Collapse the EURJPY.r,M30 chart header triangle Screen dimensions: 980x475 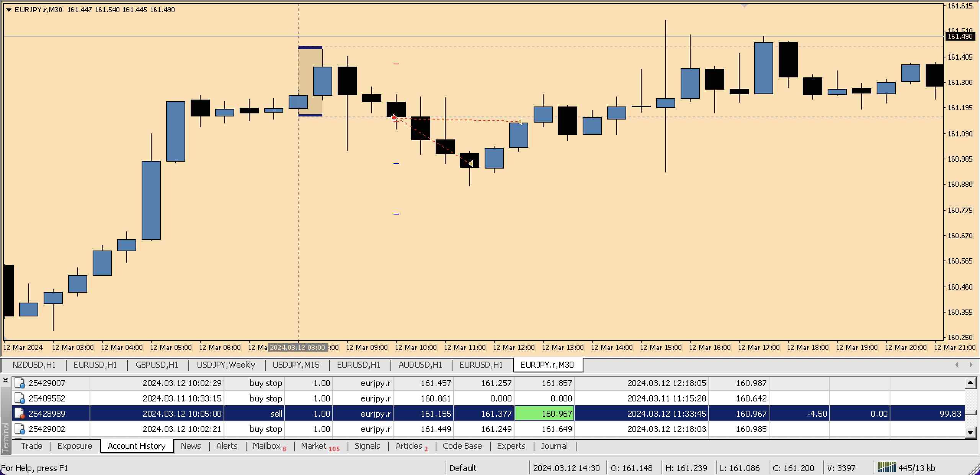click(x=8, y=10)
